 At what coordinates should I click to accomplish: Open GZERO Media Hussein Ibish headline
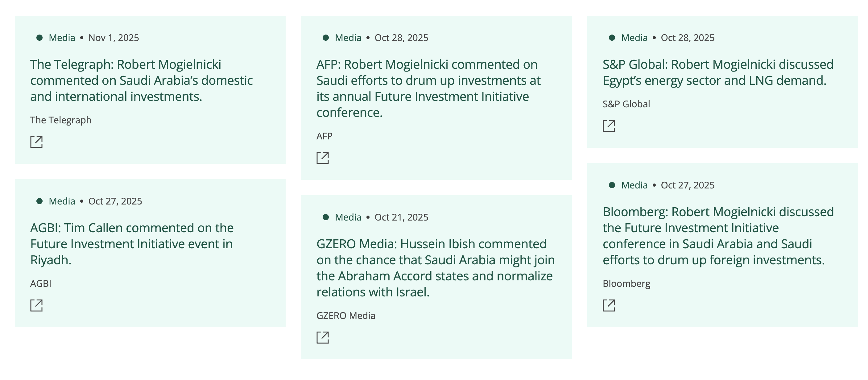coord(435,267)
